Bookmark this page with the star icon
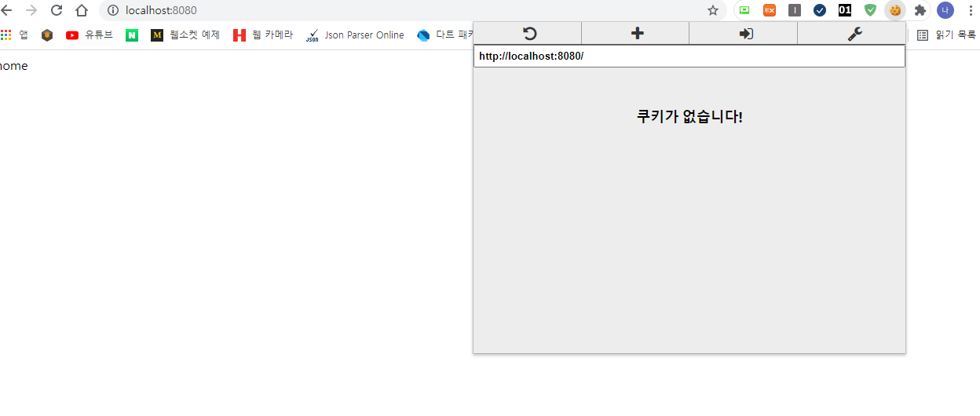This screenshot has width=980, height=416. pos(712,10)
